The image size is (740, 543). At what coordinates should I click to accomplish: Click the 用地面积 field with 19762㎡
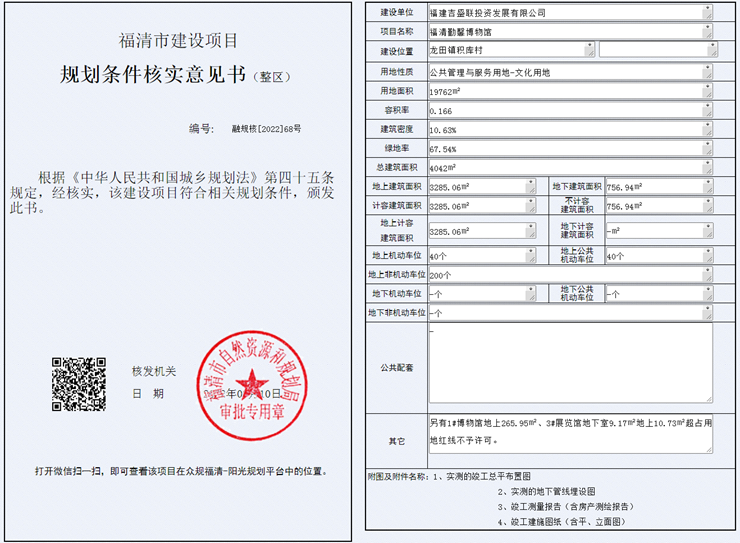[570, 91]
